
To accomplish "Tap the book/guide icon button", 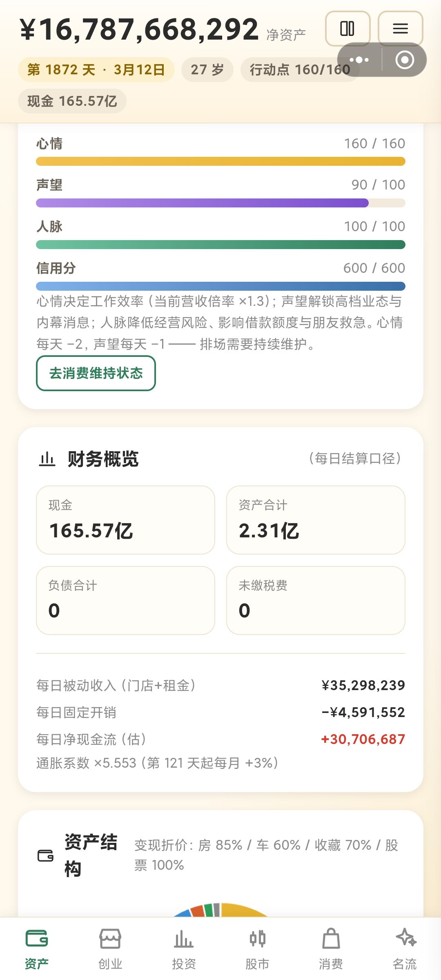I will (347, 29).
